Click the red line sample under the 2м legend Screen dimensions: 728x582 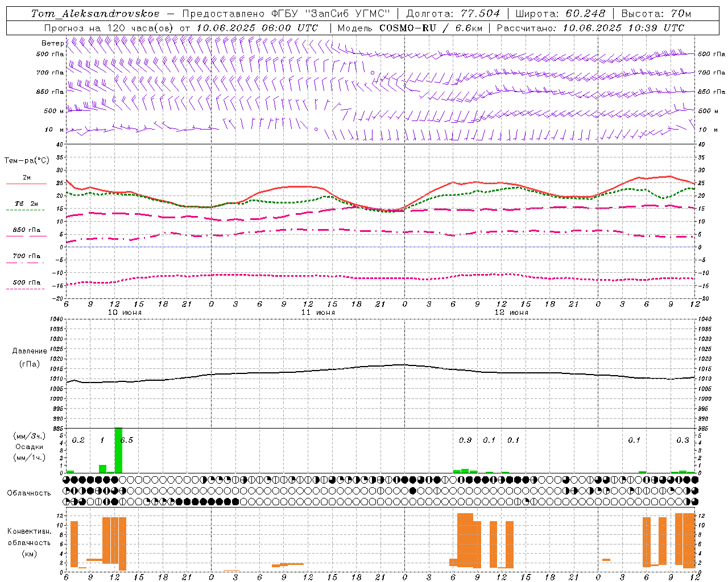point(26,184)
